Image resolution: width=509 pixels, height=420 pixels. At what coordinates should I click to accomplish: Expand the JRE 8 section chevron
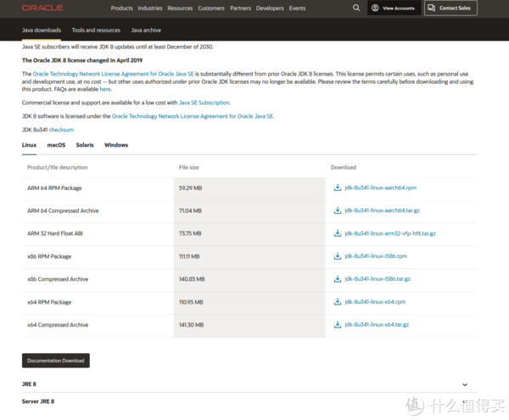coord(465,384)
